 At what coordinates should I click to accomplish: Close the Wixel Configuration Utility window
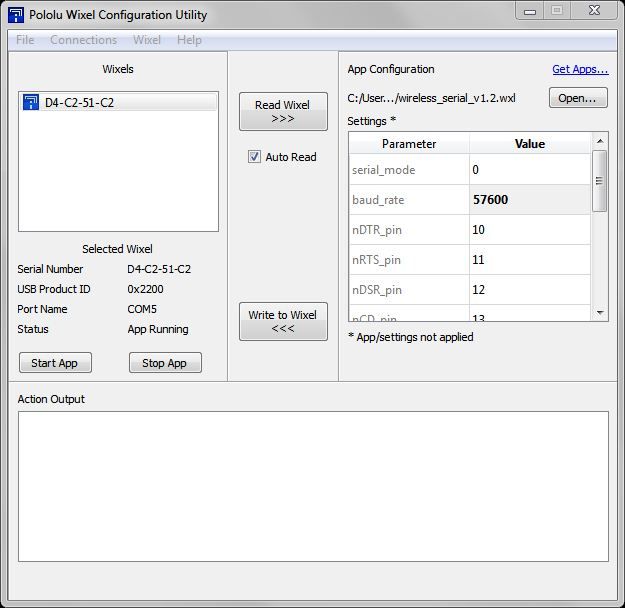594,11
